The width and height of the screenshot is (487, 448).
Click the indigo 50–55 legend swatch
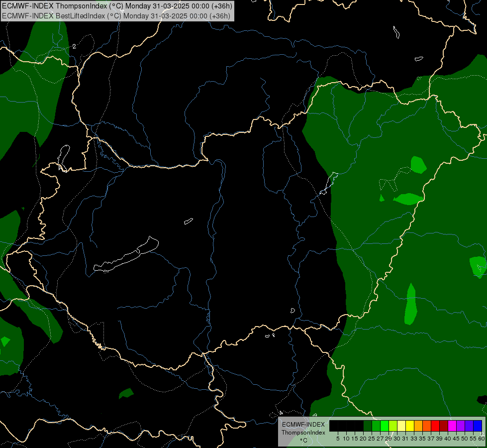coord(469,426)
